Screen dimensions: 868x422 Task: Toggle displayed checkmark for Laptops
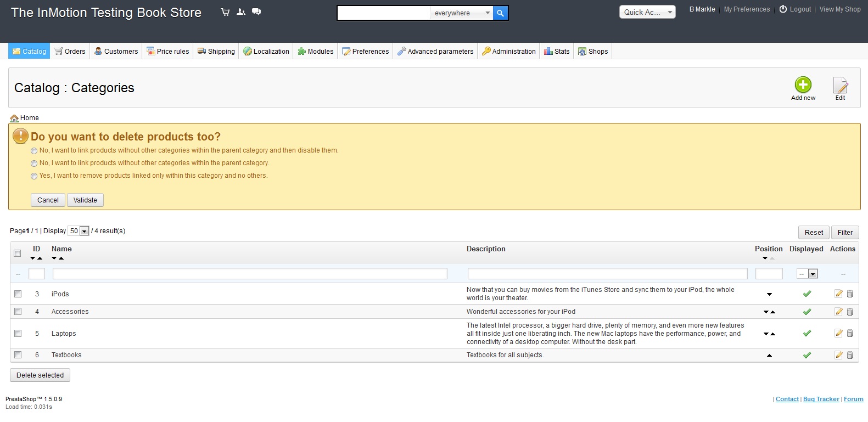pyautogui.click(x=807, y=333)
